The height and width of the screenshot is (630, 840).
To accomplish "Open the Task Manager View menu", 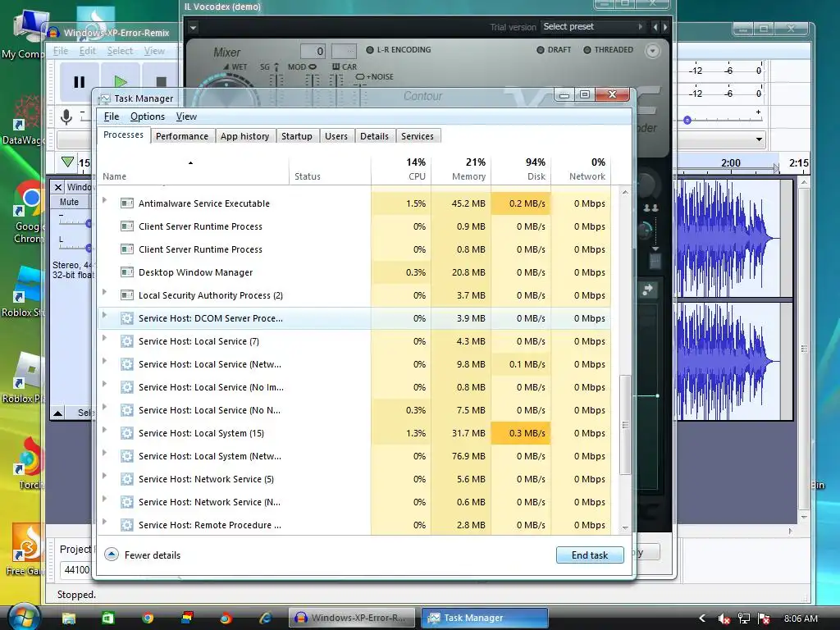I will (x=186, y=116).
